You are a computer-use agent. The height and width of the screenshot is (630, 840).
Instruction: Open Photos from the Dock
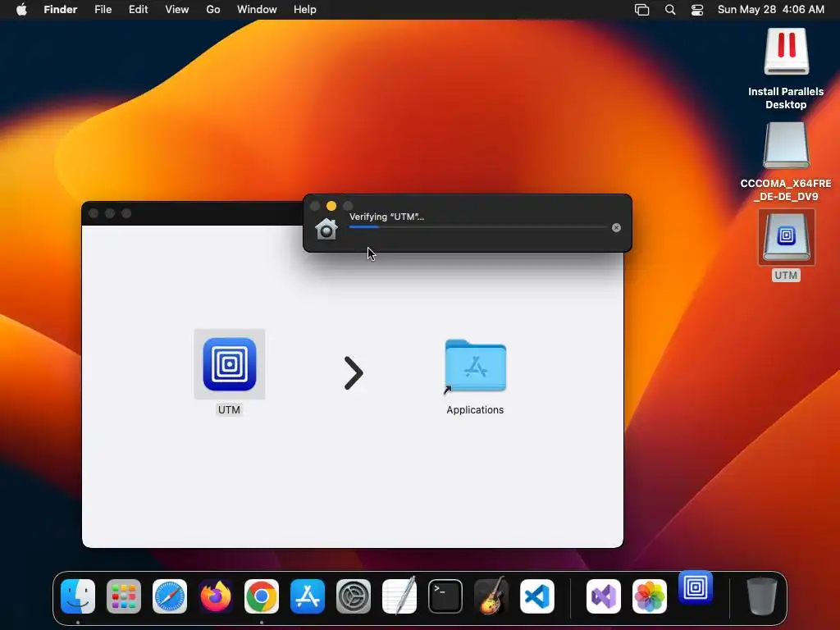pyautogui.click(x=650, y=596)
